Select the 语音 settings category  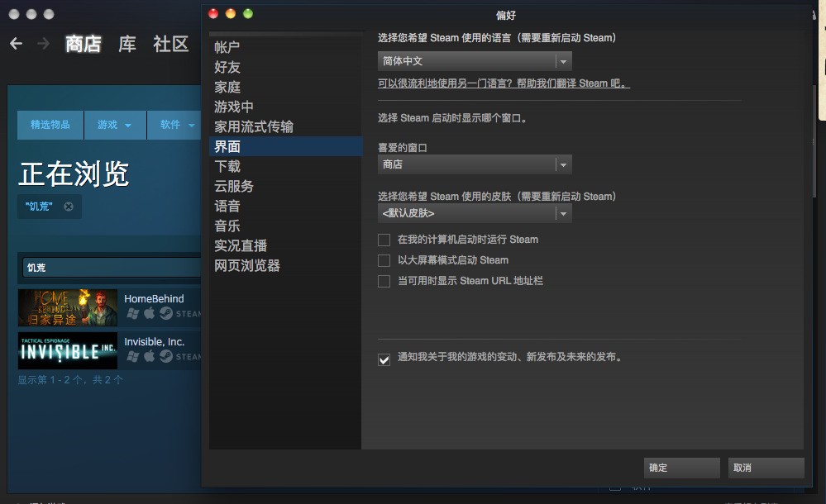click(285, 206)
